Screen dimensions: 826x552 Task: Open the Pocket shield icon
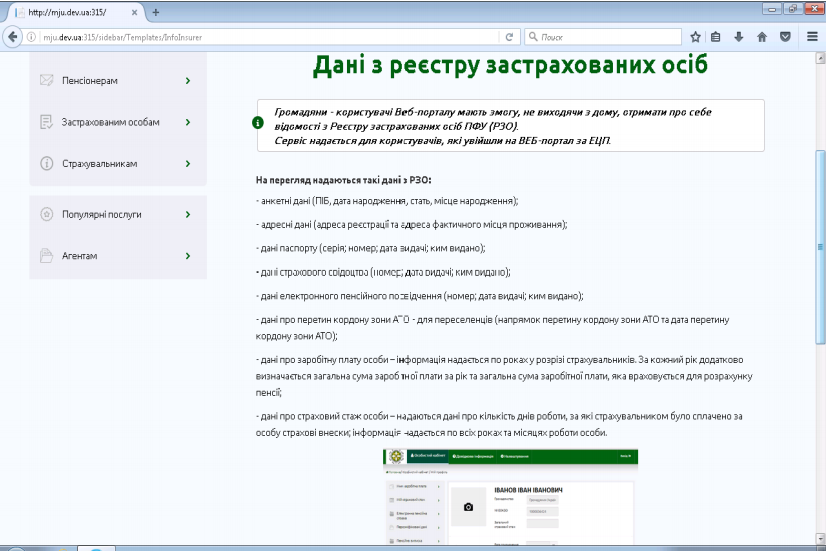click(x=785, y=37)
